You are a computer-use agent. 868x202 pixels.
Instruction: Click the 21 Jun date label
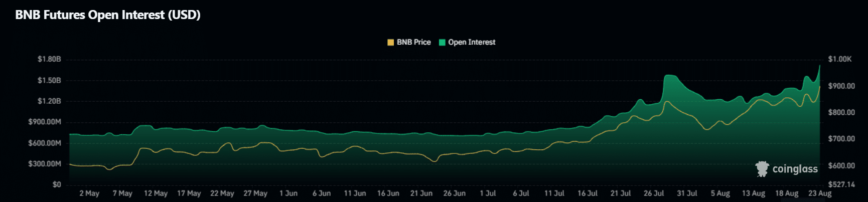pos(421,193)
